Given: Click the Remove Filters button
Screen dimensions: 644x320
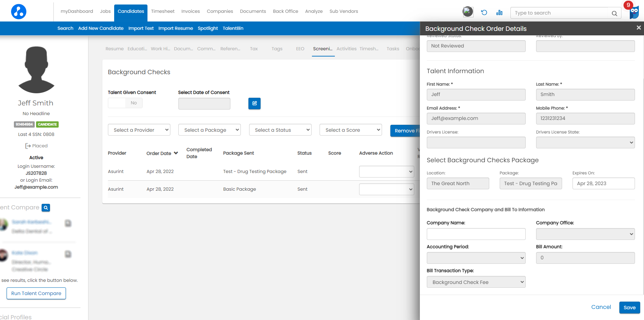Looking at the screenshot, I should 405,131.
